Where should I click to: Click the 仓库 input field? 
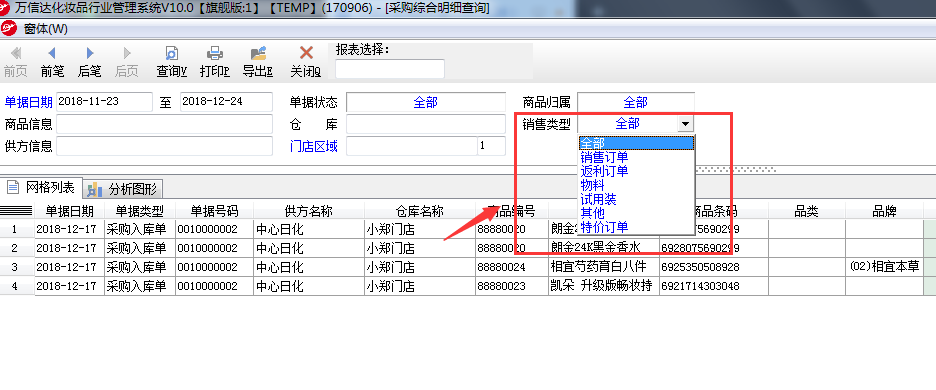[x=426, y=124]
